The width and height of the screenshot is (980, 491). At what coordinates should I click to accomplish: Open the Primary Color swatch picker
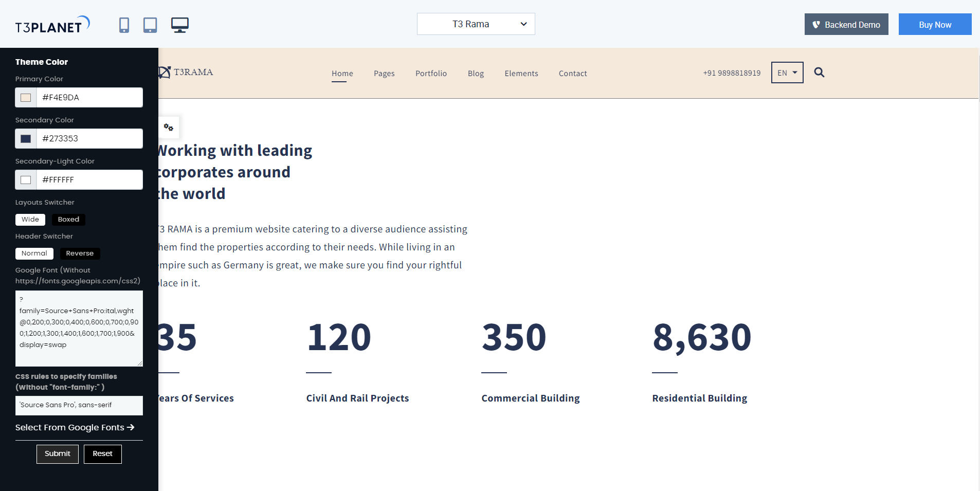point(26,98)
